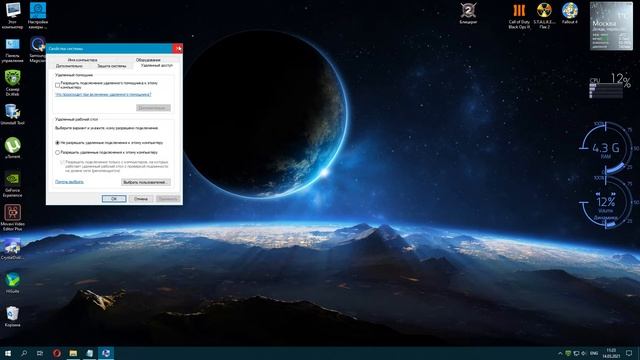Open the Windows Start menu

(x=8, y=353)
